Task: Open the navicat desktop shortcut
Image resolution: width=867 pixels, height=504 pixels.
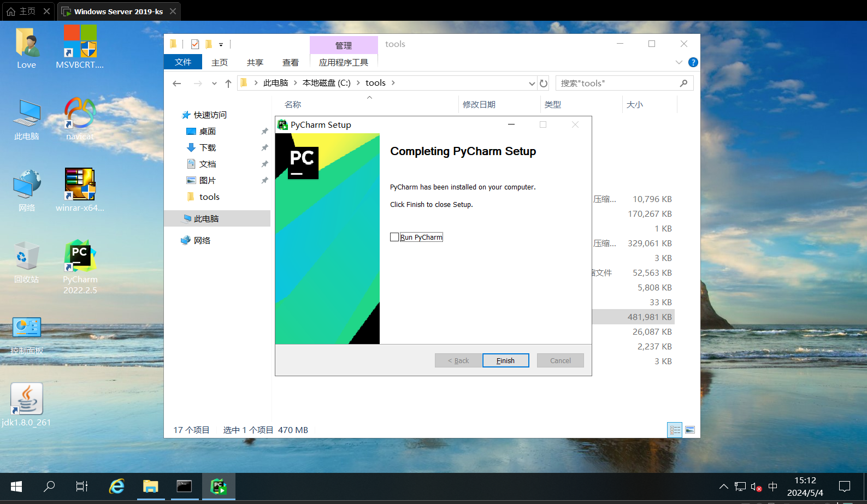Action: coord(80,119)
